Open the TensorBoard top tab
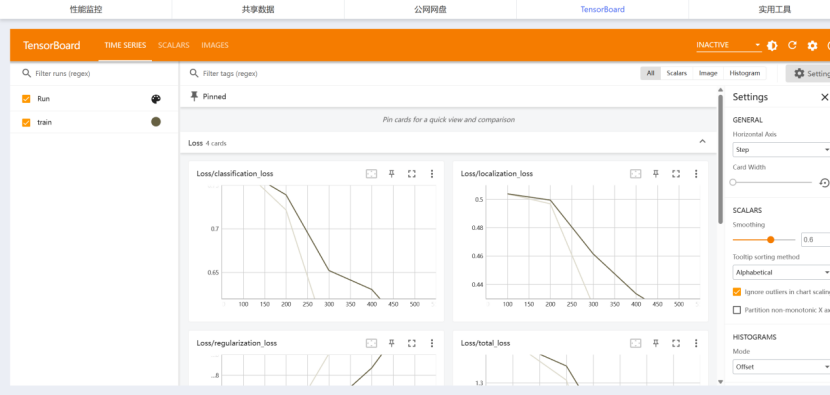The width and height of the screenshot is (830, 395). 602,9
